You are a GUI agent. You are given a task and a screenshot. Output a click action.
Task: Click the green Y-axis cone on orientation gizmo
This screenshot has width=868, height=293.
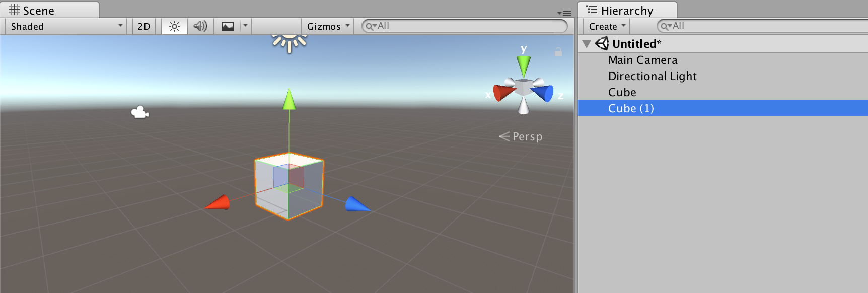(524, 66)
